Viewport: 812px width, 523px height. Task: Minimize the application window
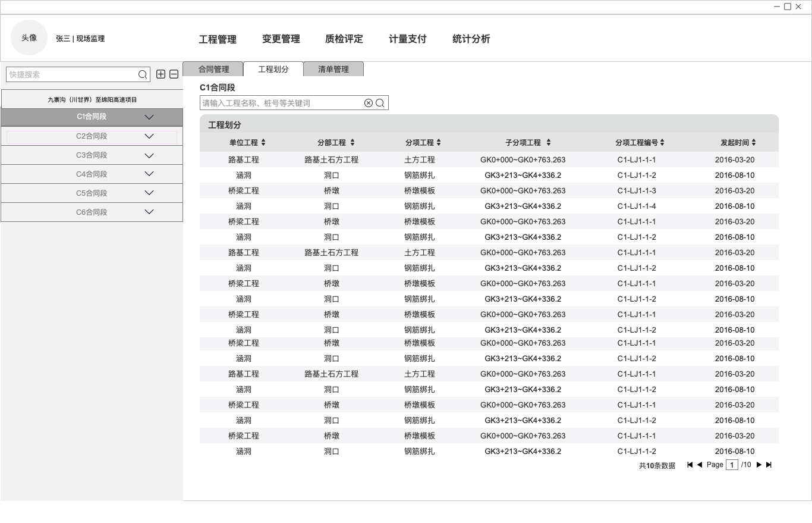[x=777, y=7]
